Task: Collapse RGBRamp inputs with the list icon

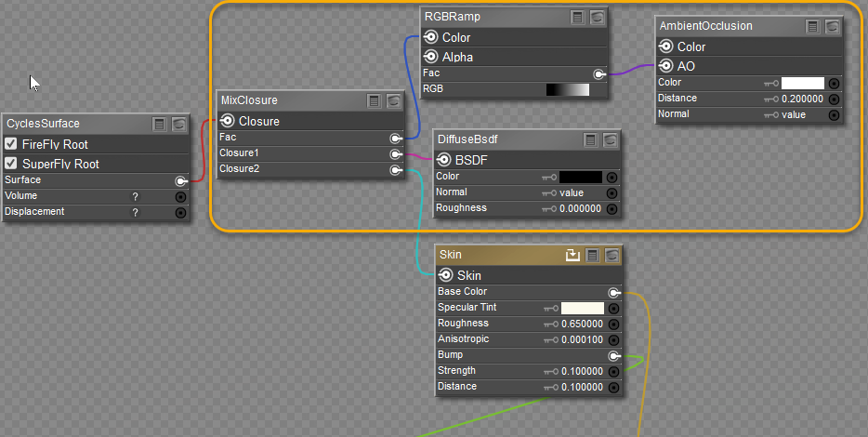Action: pos(577,17)
